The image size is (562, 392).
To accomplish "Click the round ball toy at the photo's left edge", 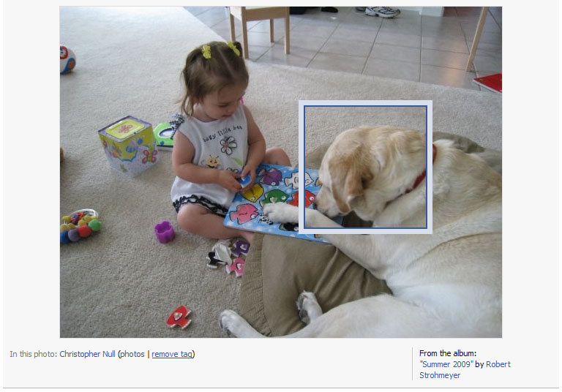I will point(67,59).
